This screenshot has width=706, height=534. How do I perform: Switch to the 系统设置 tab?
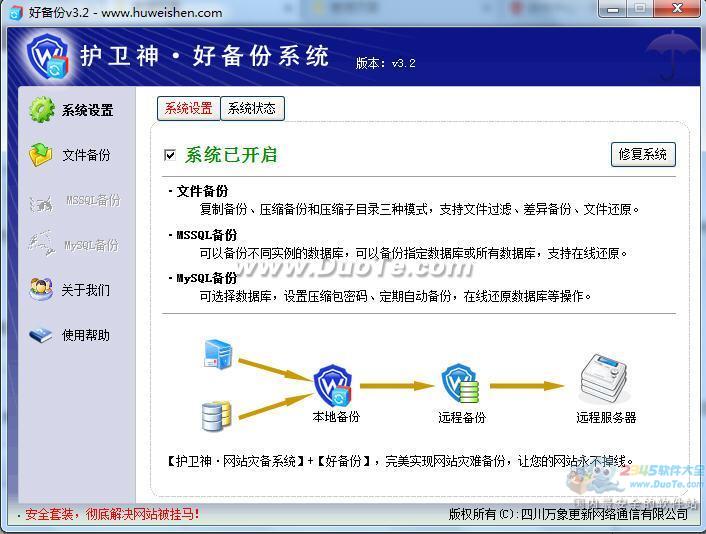click(188, 109)
